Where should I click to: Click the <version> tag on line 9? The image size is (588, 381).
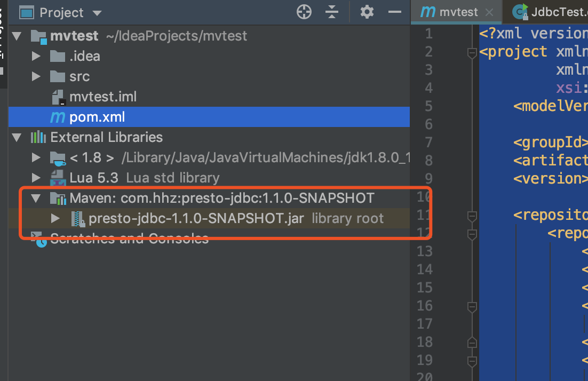551,179
